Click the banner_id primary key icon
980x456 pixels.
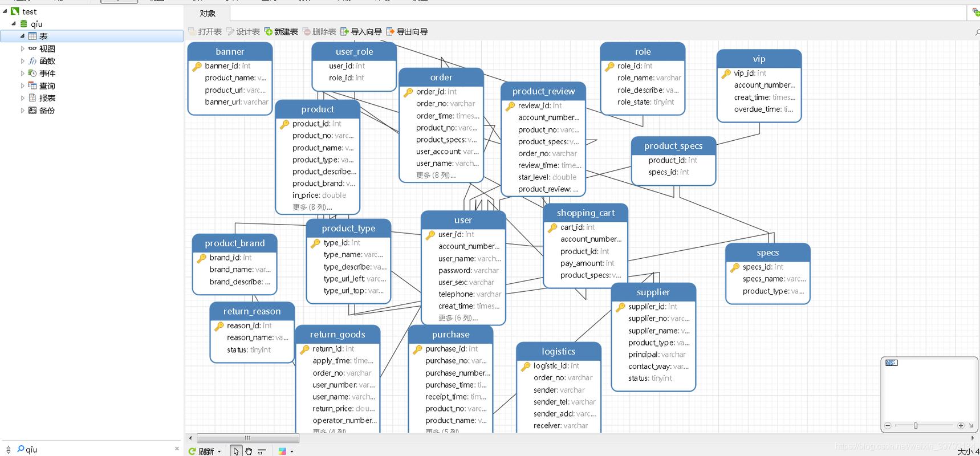(x=197, y=66)
